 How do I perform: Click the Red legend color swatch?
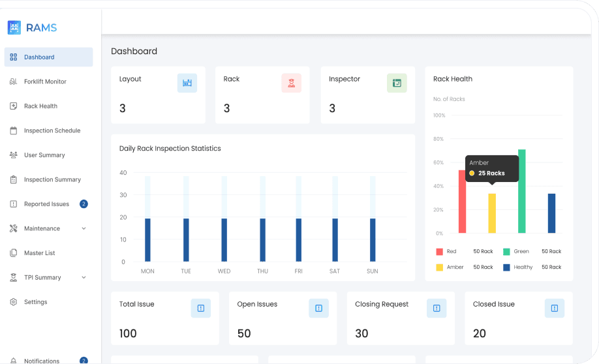pos(439,252)
